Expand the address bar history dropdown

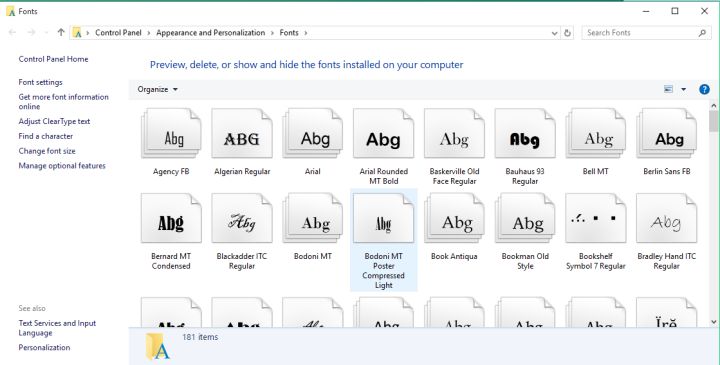pyautogui.click(x=554, y=33)
